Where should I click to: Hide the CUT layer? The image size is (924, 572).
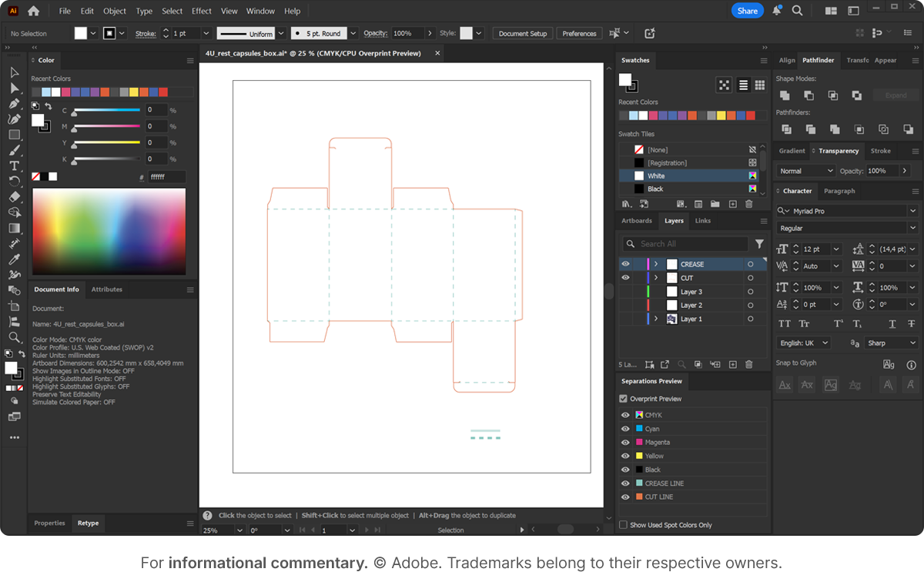click(625, 278)
